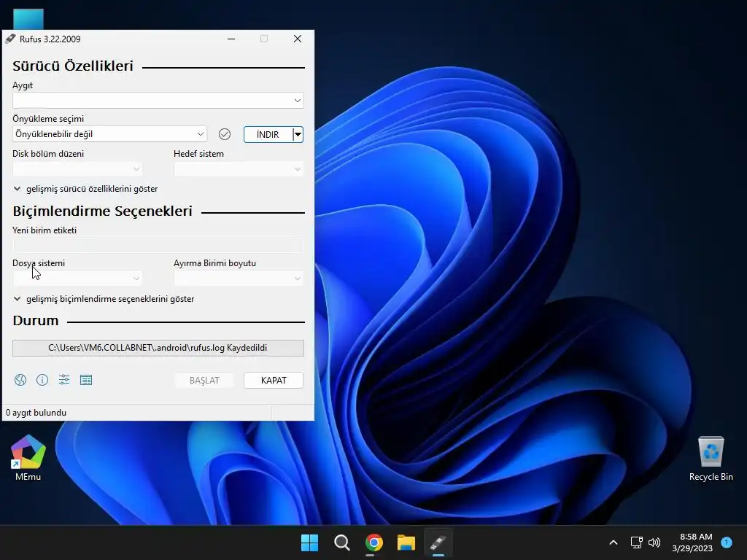Open volume tray icon
747x560 pixels.
pos(654,542)
